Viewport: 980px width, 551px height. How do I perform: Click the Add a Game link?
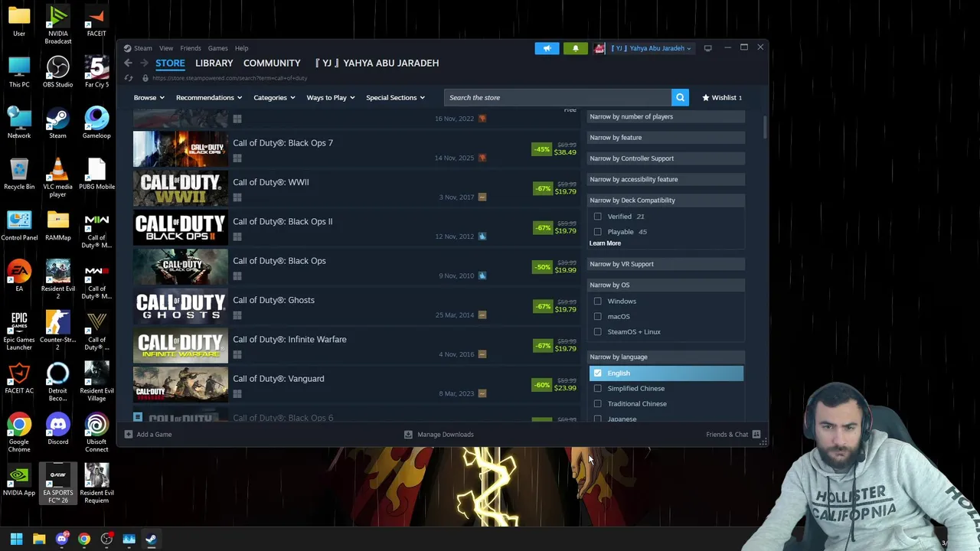click(x=154, y=434)
